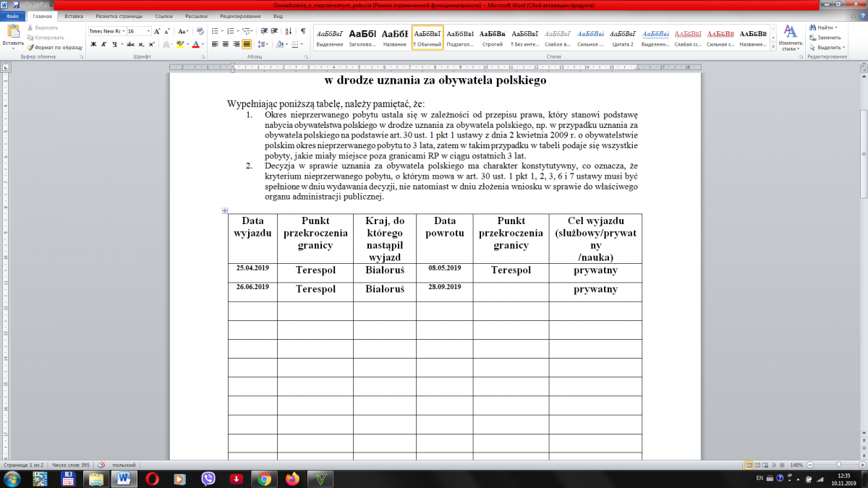Open the Times New Roman font dropdown
This screenshot has height=488, width=868.
point(106,31)
